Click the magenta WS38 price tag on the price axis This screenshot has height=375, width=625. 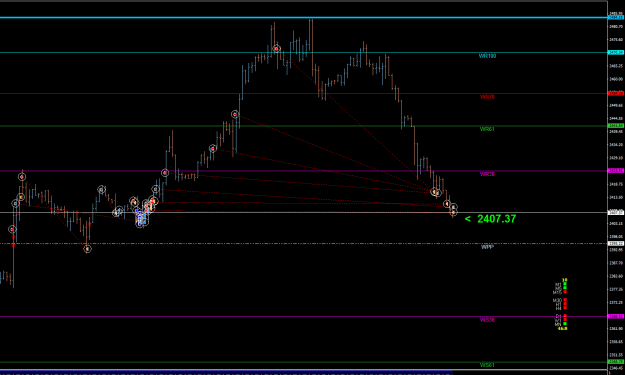(616, 316)
